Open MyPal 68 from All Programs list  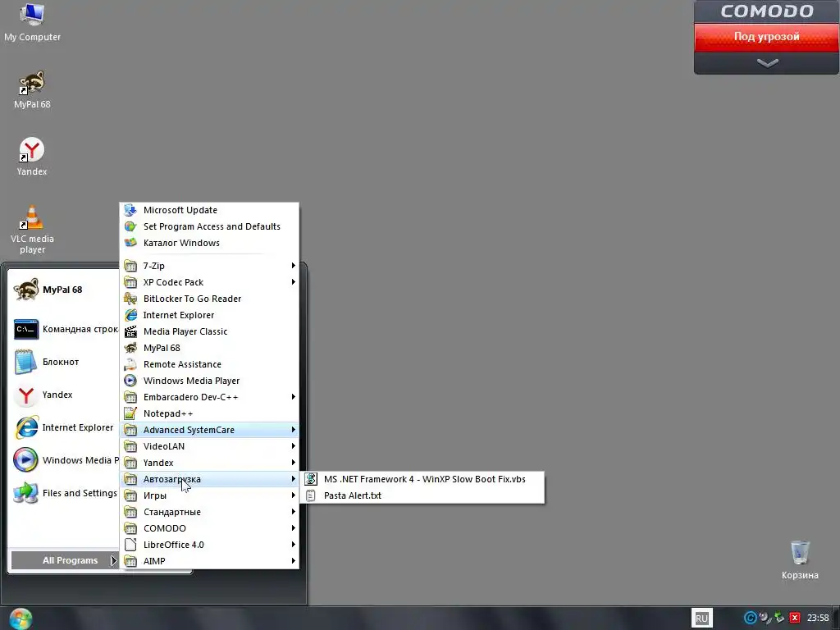point(209,348)
